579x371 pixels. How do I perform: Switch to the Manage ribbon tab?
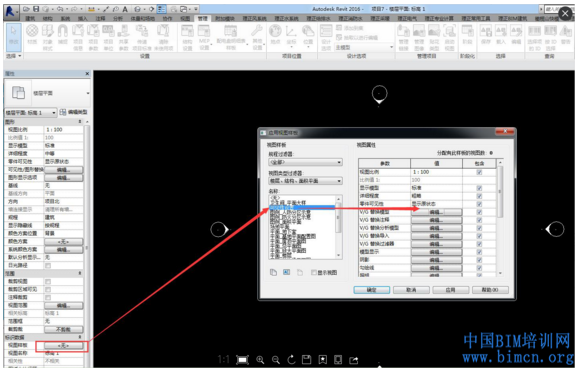[x=202, y=18]
